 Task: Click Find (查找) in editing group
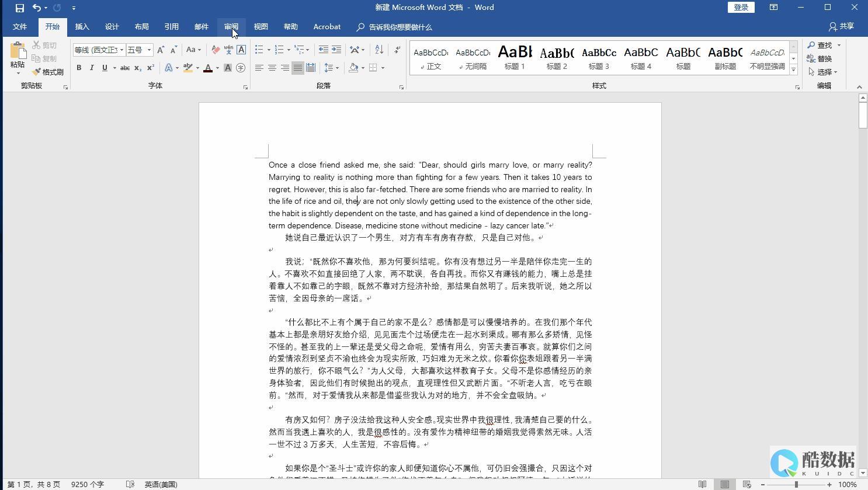(x=820, y=45)
